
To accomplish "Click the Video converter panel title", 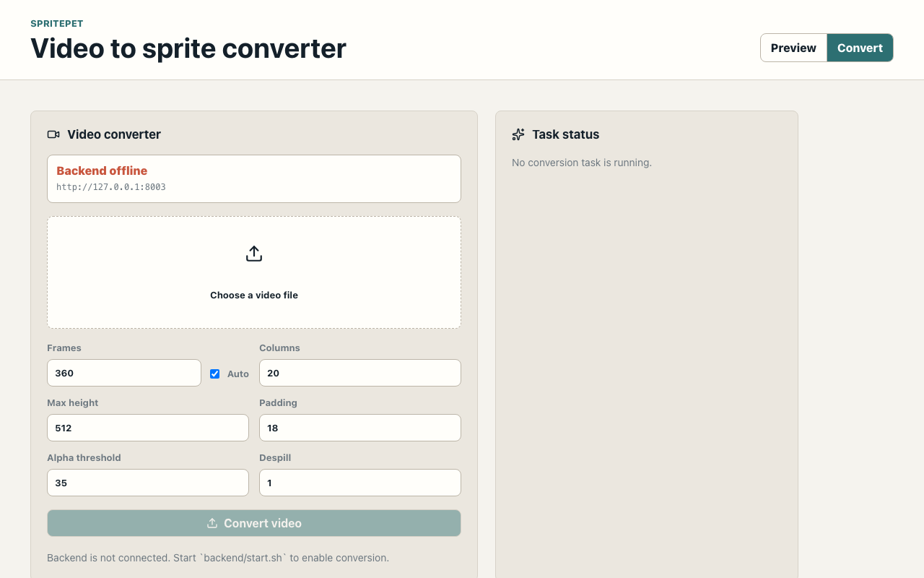I will [114, 134].
